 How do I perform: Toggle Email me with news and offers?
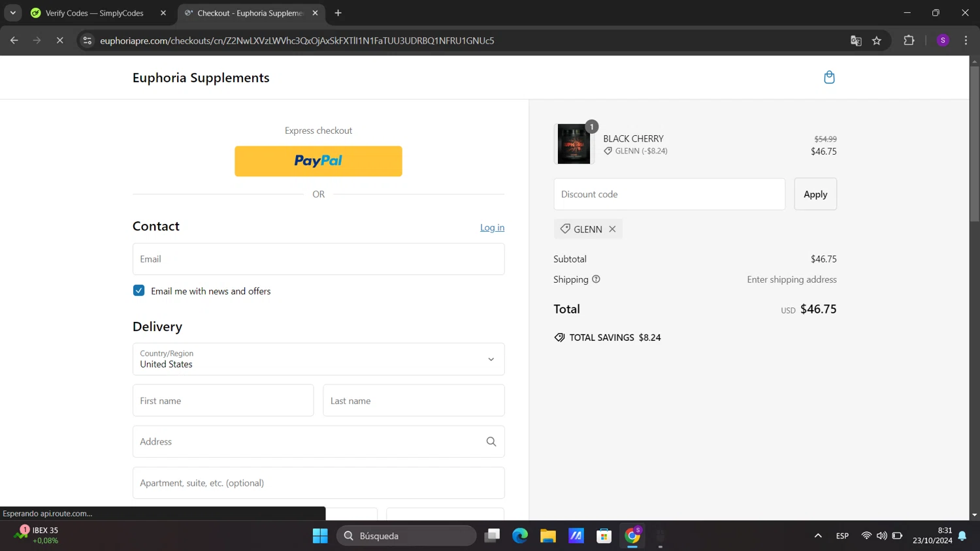point(139,291)
